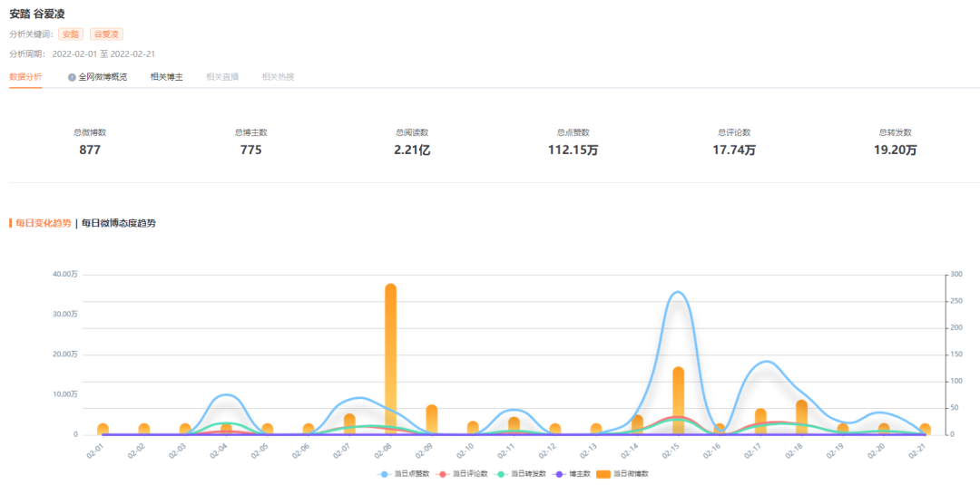The width and height of the screenshot is (980, 485).
Task: Click the 总博主数 value 775
Action: (x=251, y=150)
